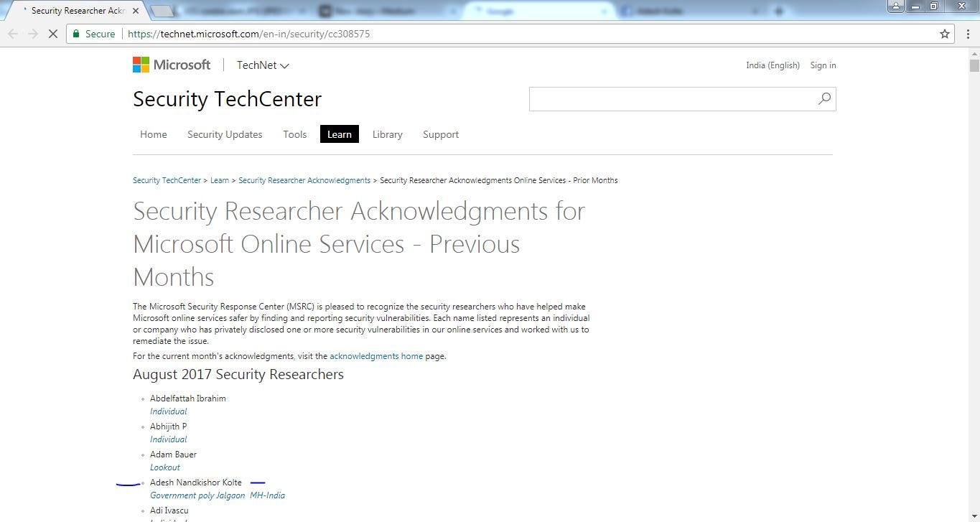Select the Learn navigation tab

[x=340, y=134]
